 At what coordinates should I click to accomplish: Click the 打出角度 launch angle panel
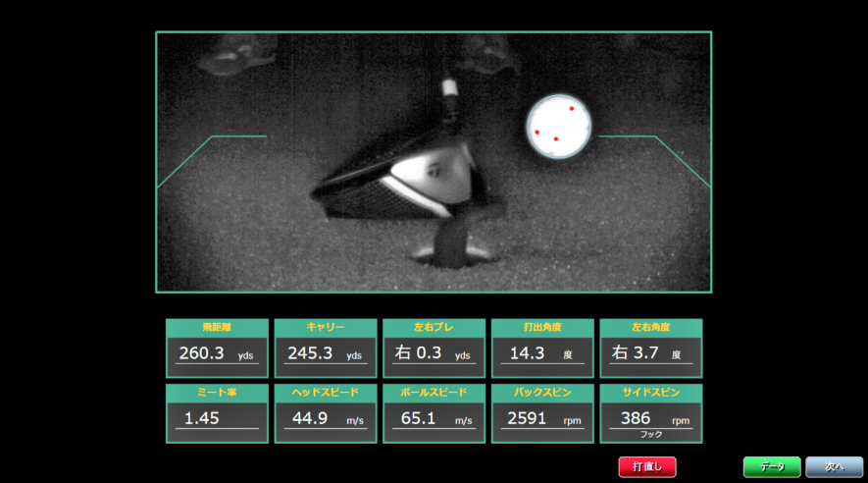[x=542, y=348]
